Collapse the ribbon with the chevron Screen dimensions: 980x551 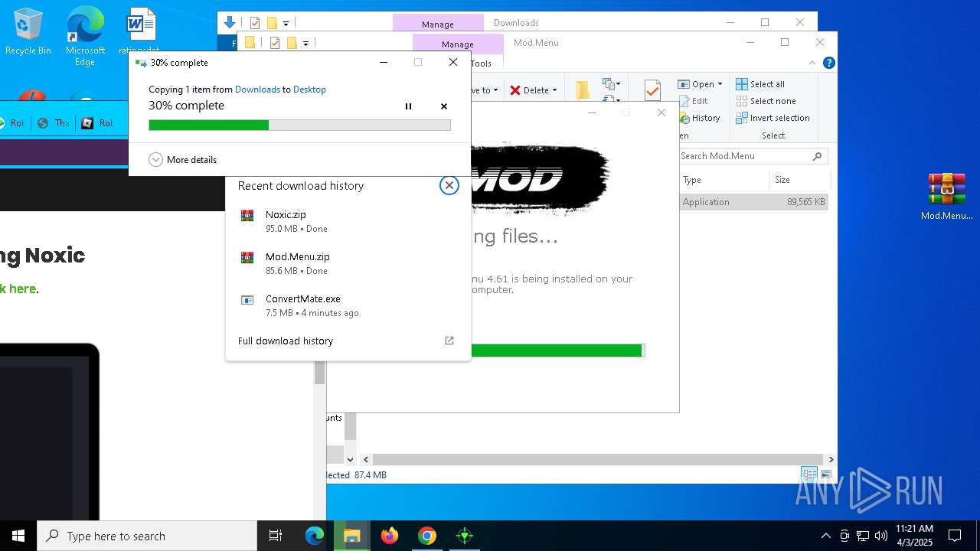coord(812,63)
